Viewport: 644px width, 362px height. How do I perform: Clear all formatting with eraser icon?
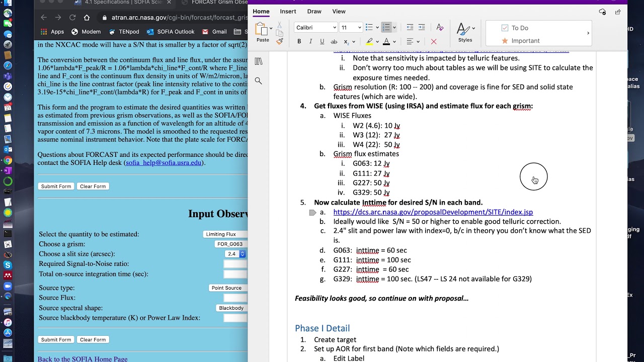[x=440, y=27]
